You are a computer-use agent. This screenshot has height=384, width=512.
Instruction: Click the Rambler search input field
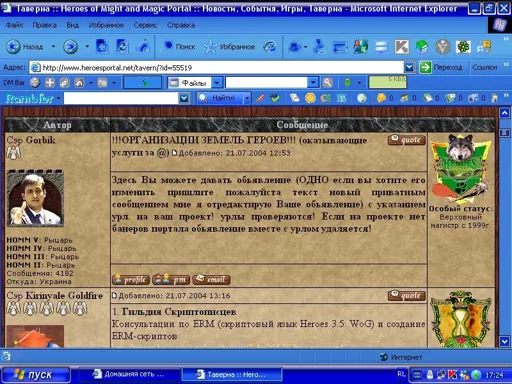(x=121, y=98)
